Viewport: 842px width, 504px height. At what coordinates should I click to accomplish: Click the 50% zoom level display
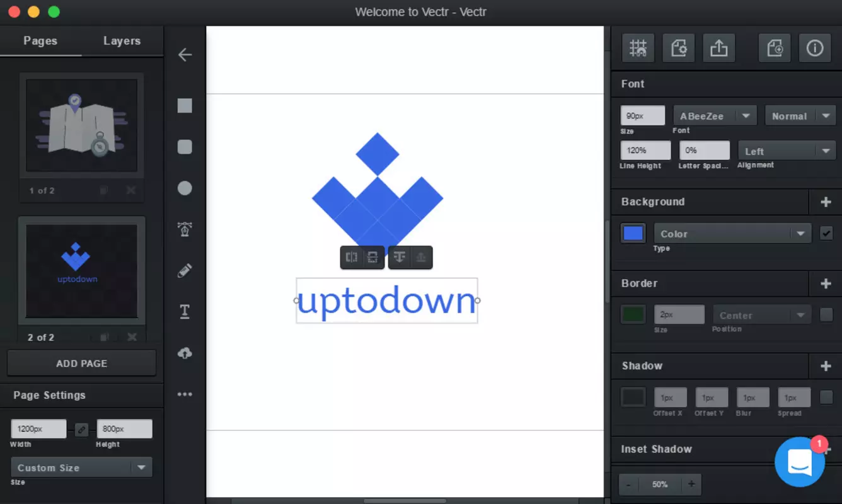coord(660,484)
